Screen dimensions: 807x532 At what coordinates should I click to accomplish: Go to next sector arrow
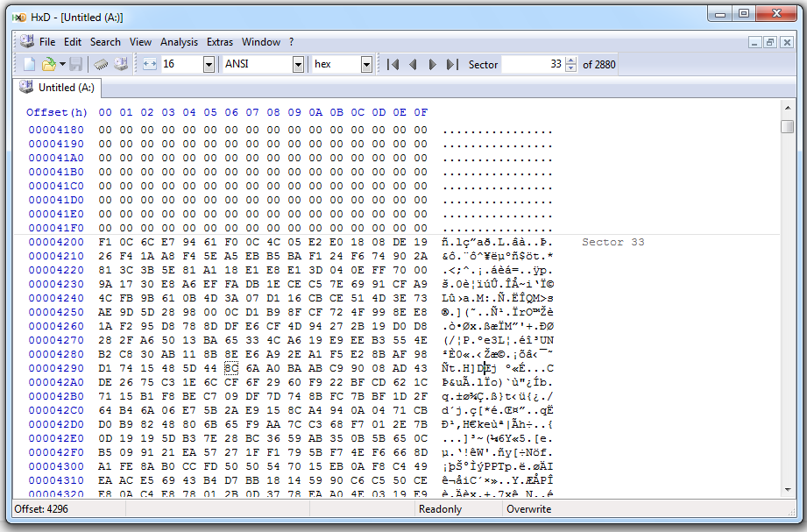tap(432, 64)
